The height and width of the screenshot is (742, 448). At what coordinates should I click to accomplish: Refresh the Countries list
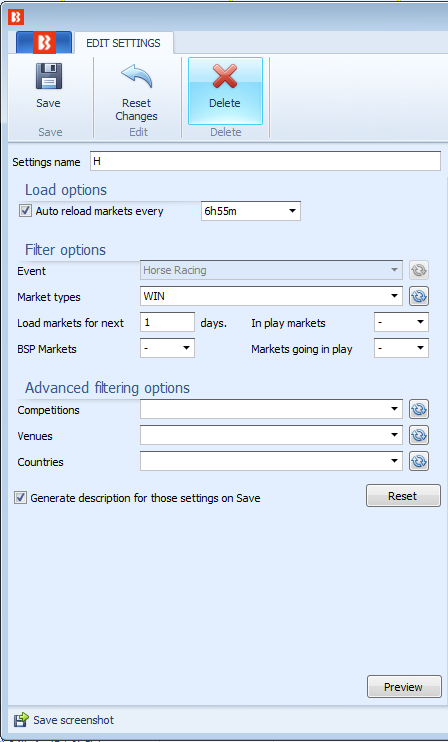click(419, 461)
